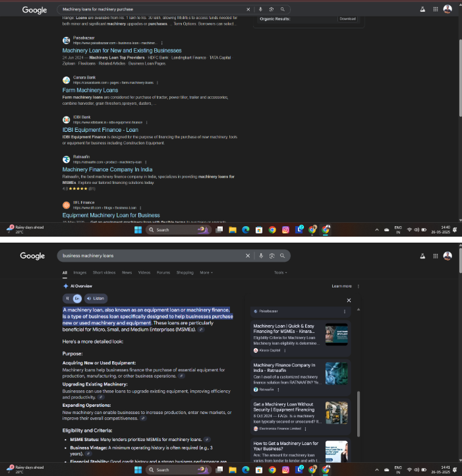Open Windows Start on the 14:41 taskbar

point(138,470)
